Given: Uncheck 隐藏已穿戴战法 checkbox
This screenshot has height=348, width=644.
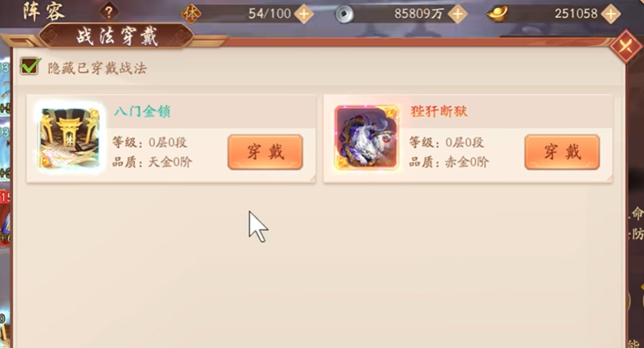Looking at the screenshot, I should pyautogui.click(x=30, y=66).
